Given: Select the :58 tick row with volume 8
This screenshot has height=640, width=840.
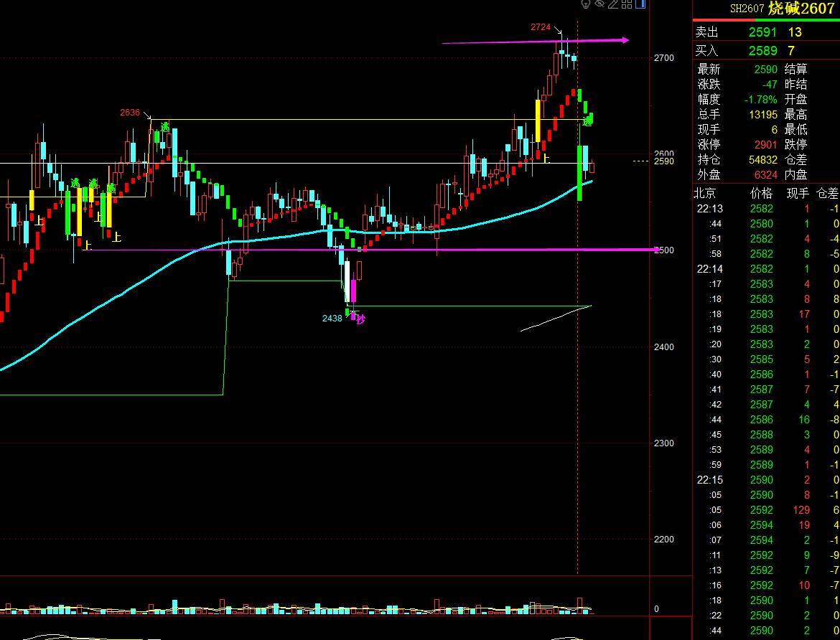Looking at the screenshot, I should point(767,254).
